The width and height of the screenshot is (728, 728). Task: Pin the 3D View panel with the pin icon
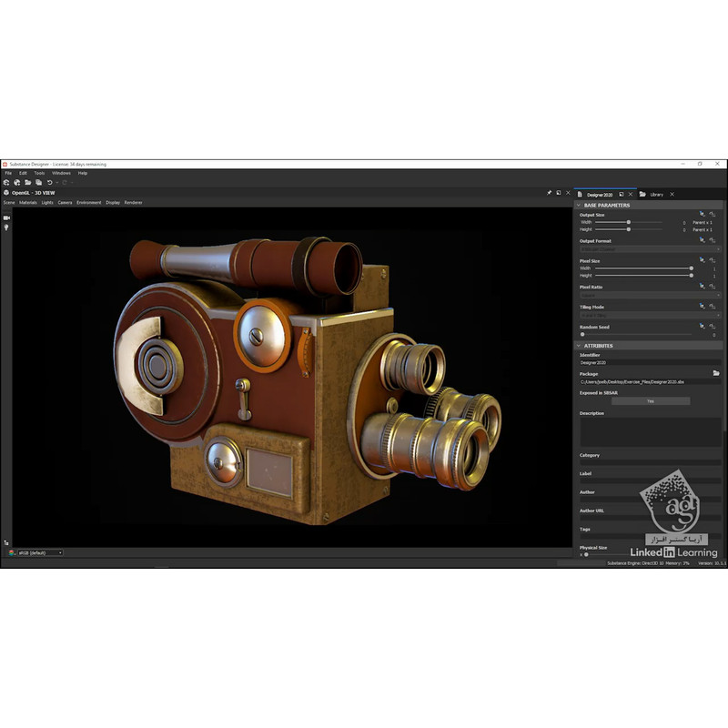549,193
